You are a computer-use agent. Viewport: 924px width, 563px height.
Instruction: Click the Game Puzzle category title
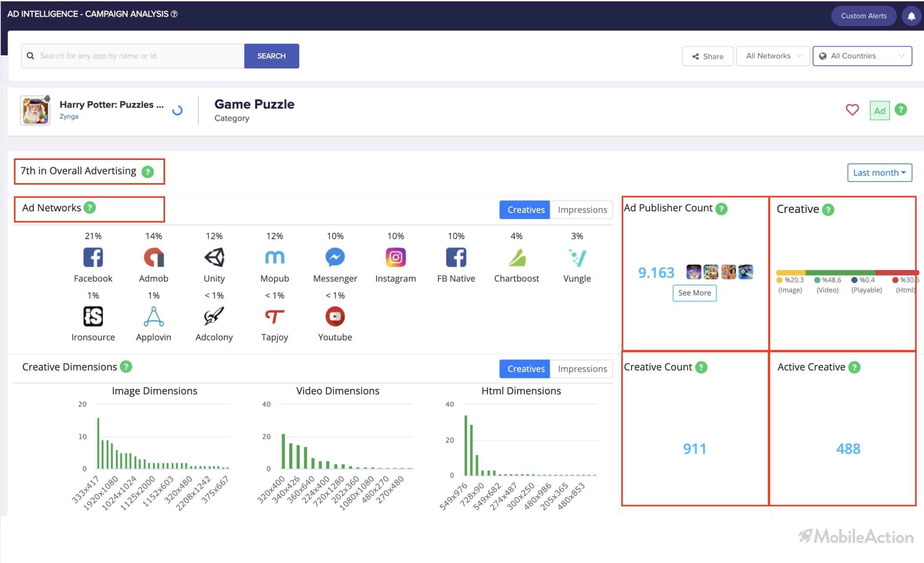click(254, 104)
